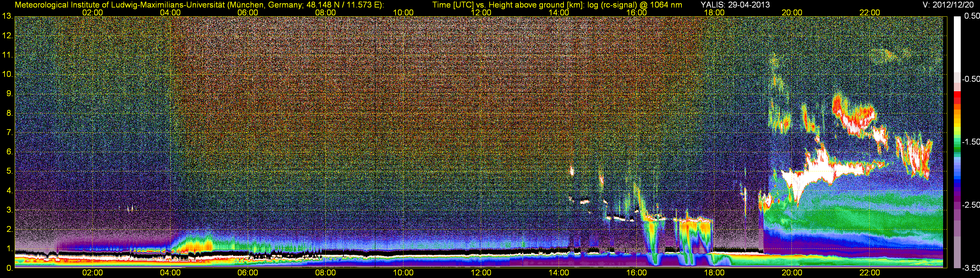Click the 10:00 label on the bottom time axis
The height and width of the screenshot is (278, 980).
pos(403,273)
